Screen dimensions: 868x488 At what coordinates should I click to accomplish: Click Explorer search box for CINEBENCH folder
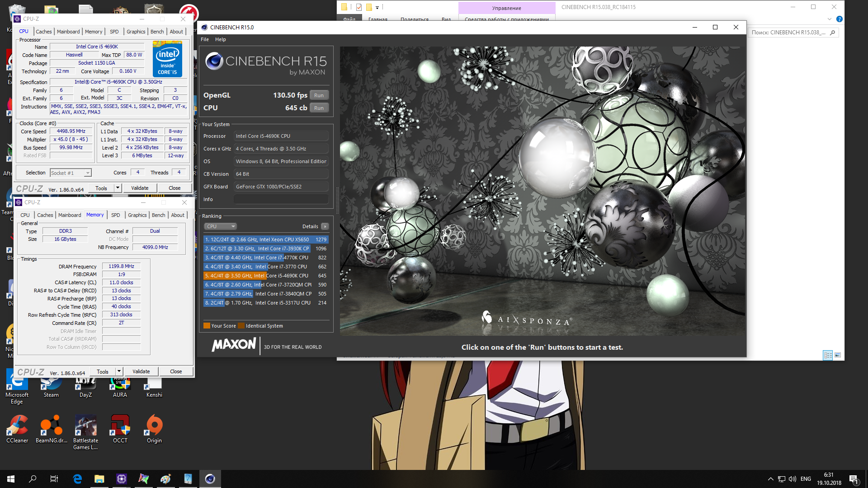click(x=793, y=33)
